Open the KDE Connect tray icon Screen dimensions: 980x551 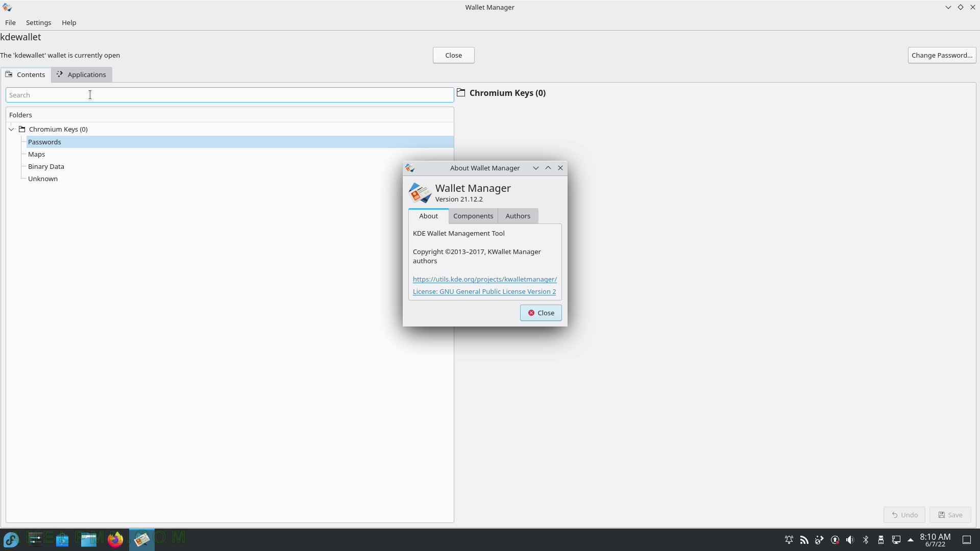point(820,540)
